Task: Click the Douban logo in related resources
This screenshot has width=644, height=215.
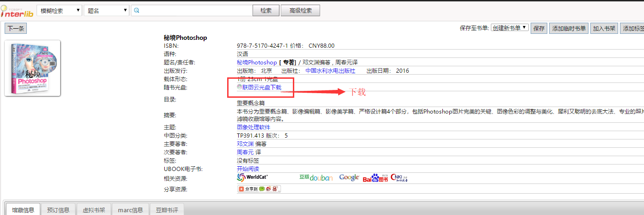Action: click(x=316, y=177)
